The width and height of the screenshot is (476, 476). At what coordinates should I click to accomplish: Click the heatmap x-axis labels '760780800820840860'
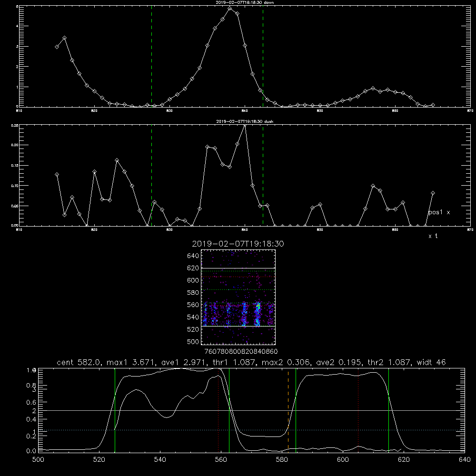(241, 352)
